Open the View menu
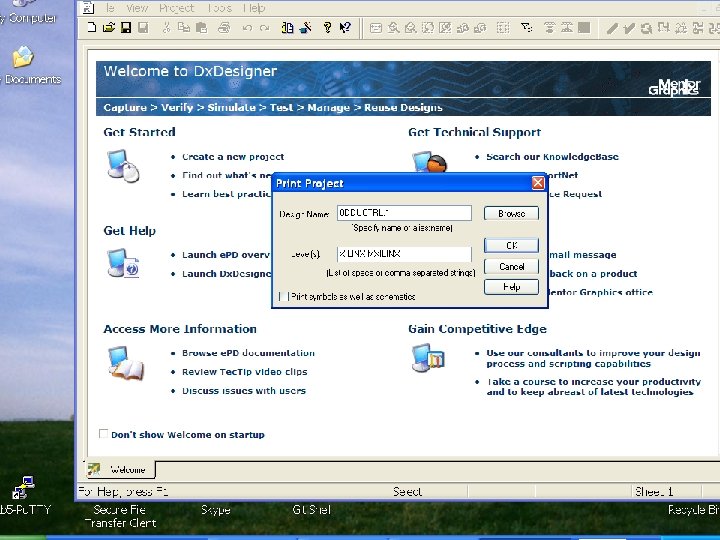Image resolution: width=720 pixels, height=540 pixels. [x=137, y=8]
